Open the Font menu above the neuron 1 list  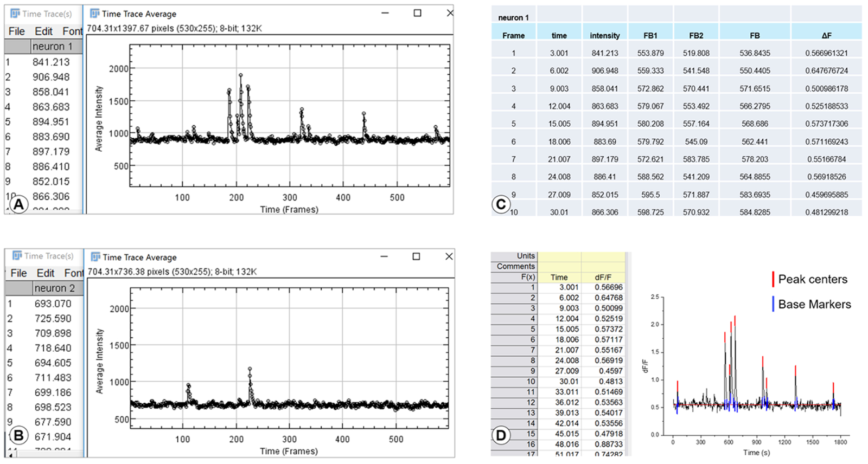point(72,31)
